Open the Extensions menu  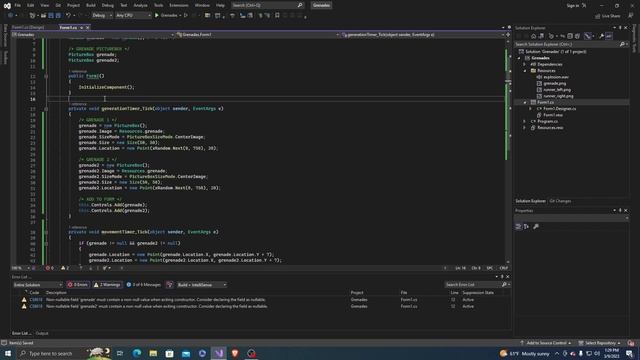[179, 5]
